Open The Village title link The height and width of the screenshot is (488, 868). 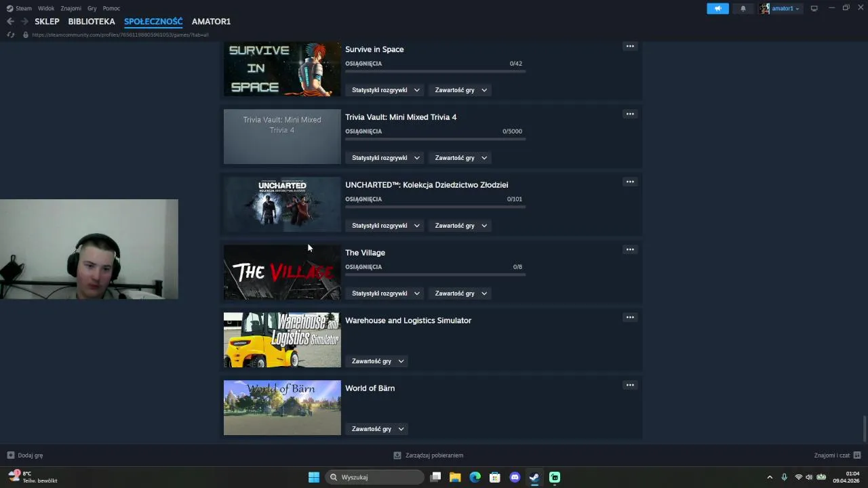[365, 253]
